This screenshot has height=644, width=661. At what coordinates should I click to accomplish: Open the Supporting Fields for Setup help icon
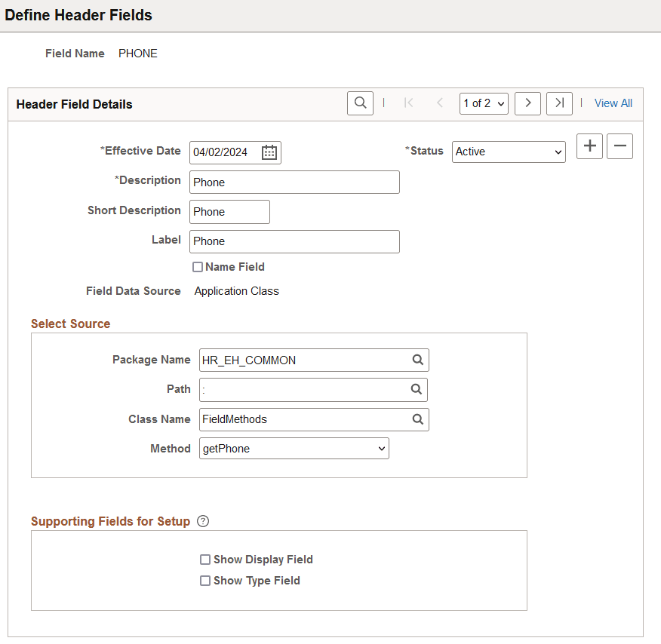202,521
